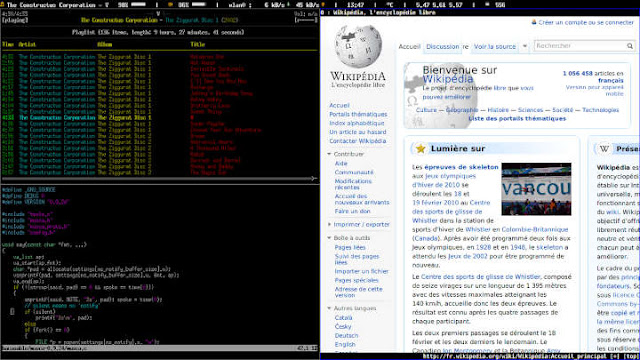Screen dimensions: 640x360
Task: Open Version pour appareil mobile link
Action: 596,90
